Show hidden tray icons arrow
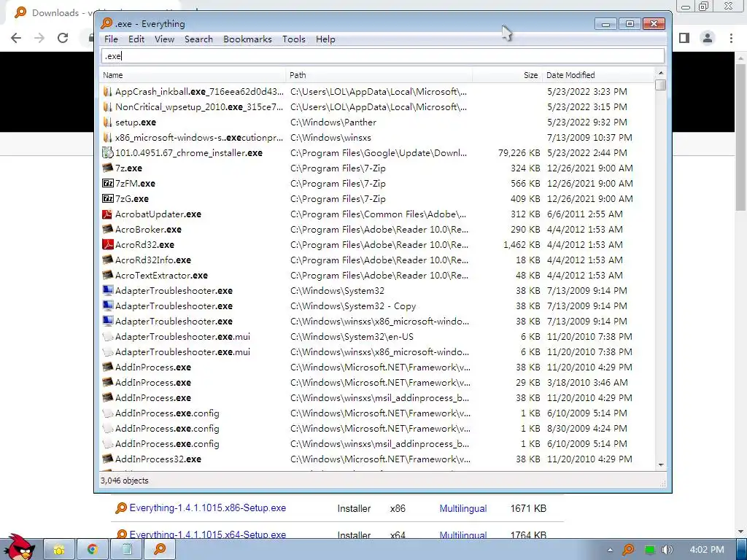This screenshot has width=747, height=560. click(611, 550)
